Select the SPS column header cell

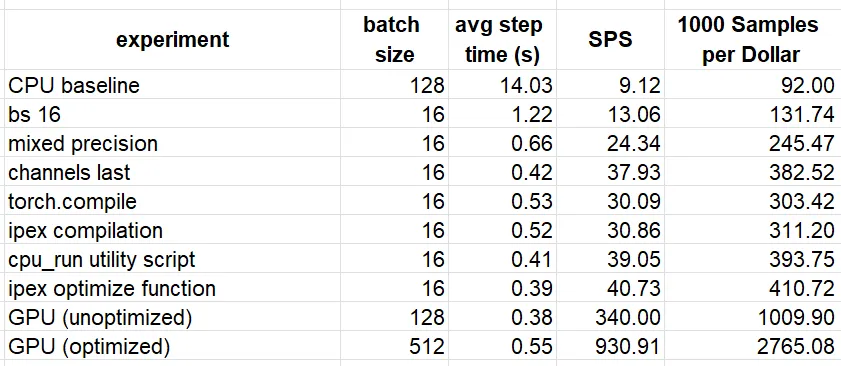click(610, 40)
